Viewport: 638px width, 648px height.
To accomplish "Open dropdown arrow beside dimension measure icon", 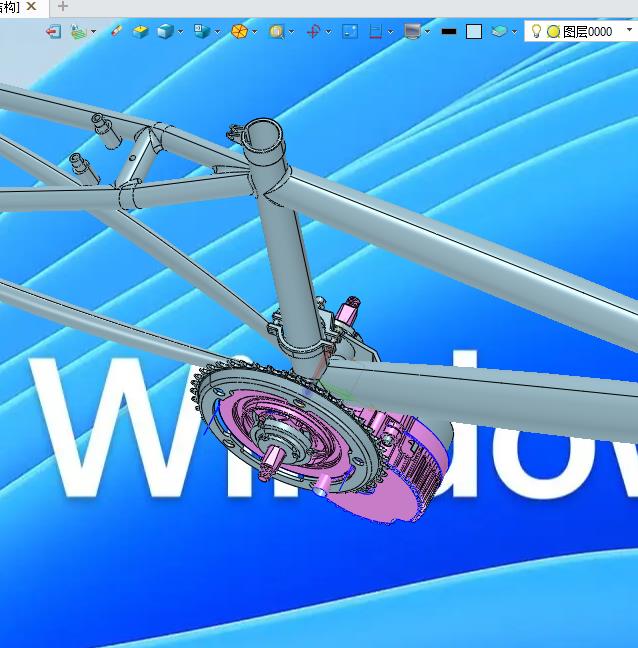I will [x=390, y=32].
